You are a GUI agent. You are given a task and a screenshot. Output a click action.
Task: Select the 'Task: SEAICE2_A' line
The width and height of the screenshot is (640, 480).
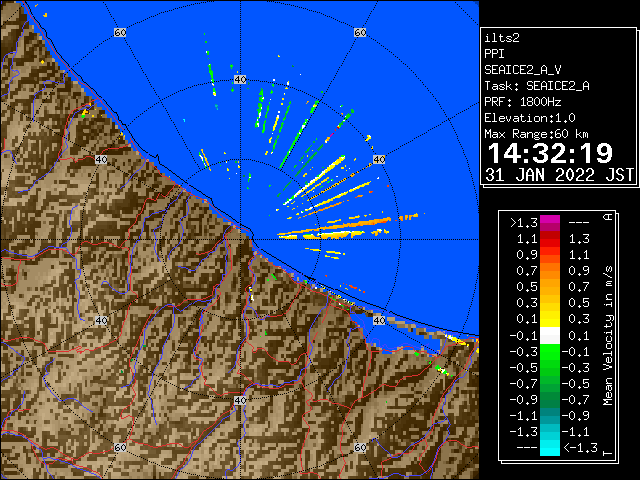click(537, 86)
